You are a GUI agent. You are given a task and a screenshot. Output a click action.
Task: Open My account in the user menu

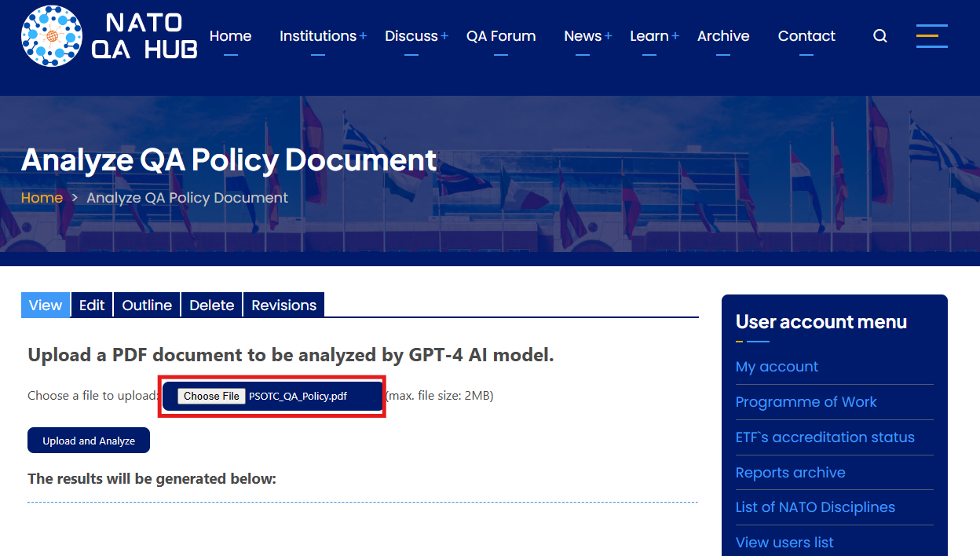(777, 367)
